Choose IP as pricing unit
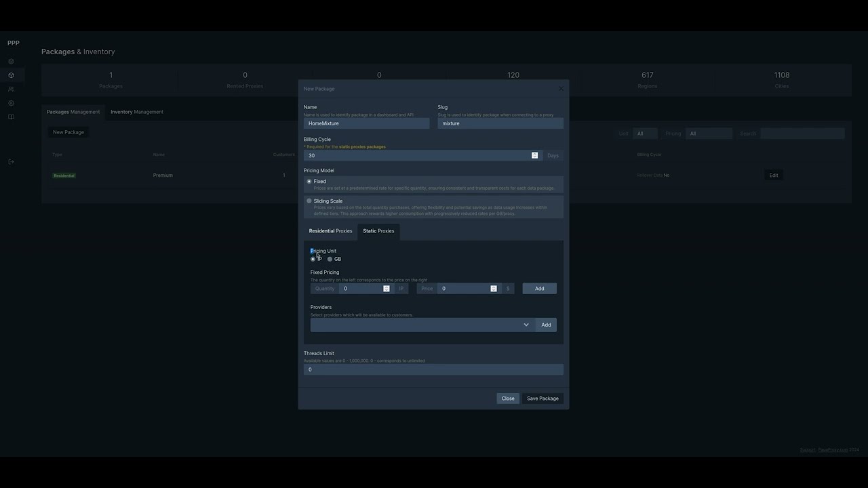The width and height of the screenshot is (868, 488). tap(313, 259)
